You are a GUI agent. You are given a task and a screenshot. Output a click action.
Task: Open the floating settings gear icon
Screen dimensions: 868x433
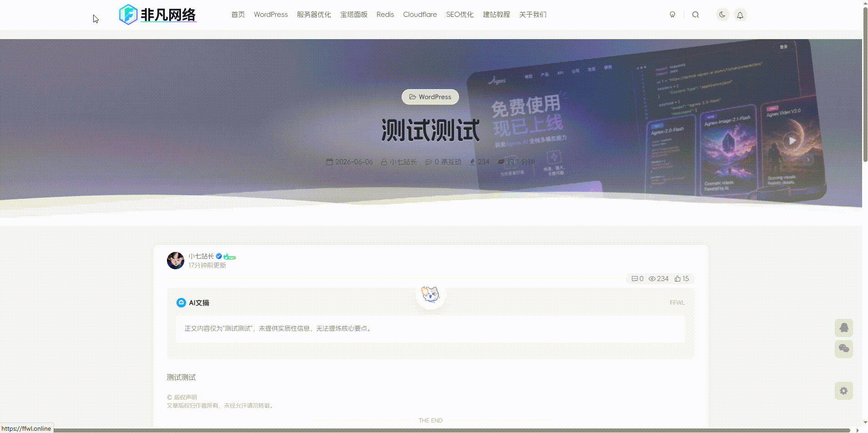844,391
